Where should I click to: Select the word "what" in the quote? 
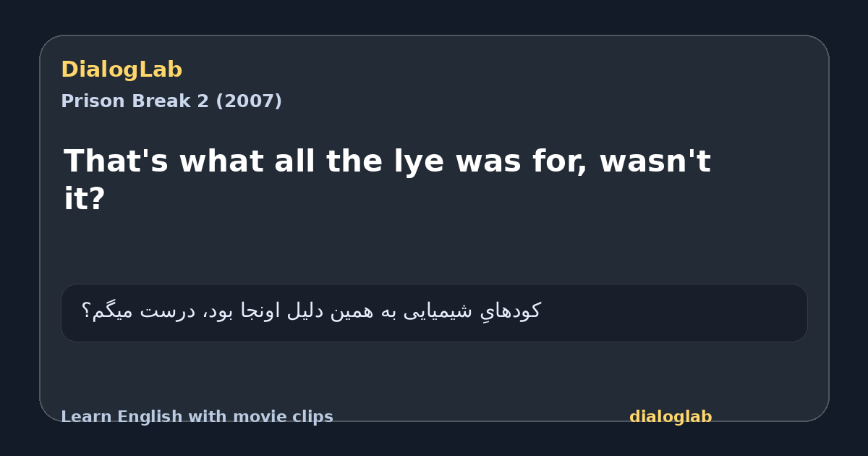click(221, 161)
